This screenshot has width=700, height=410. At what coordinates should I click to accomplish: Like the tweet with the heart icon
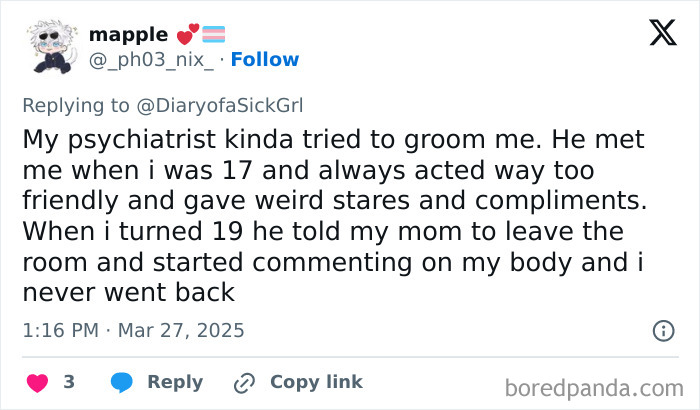point(36,382)
